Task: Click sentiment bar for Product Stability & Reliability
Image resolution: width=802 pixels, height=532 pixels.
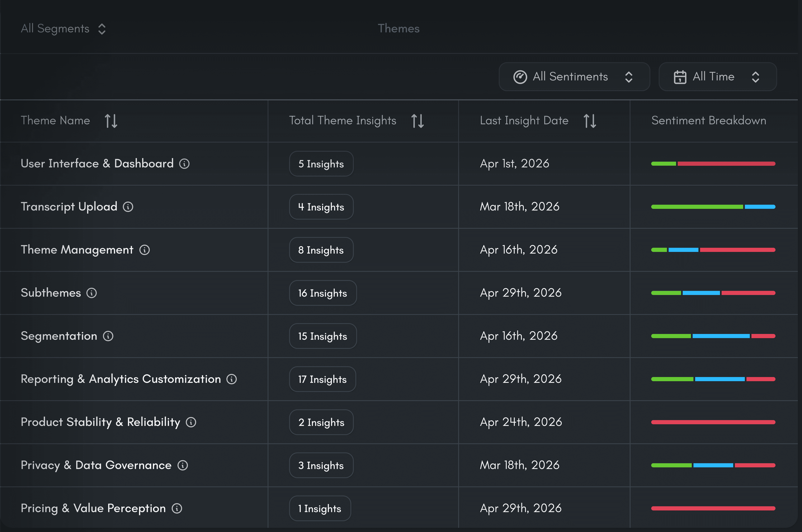Action: pyautogui.click(x=713, y=422)
